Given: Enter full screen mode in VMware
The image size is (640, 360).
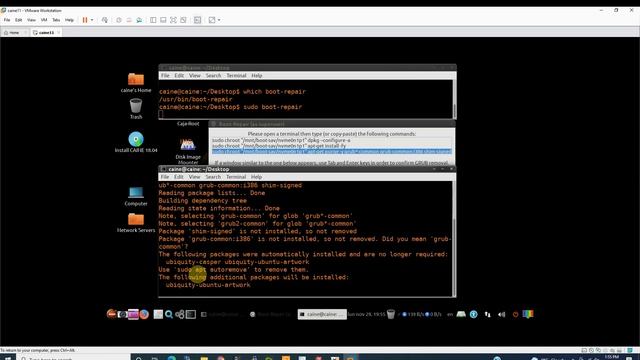Looking at the screenshot, I should pyautogui.click(x=173, y=20).
